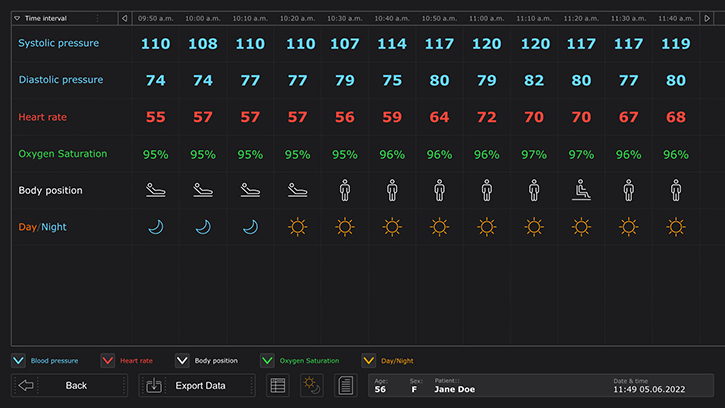Open the table view icon

[278, 385]
